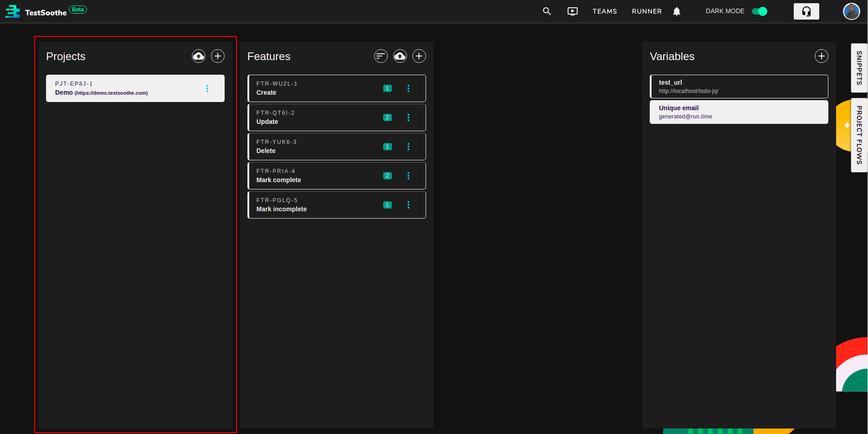Open options menu for Demo project
Image resolution: width=868 pixels, height=434 pixels.
tap(207, 88)
